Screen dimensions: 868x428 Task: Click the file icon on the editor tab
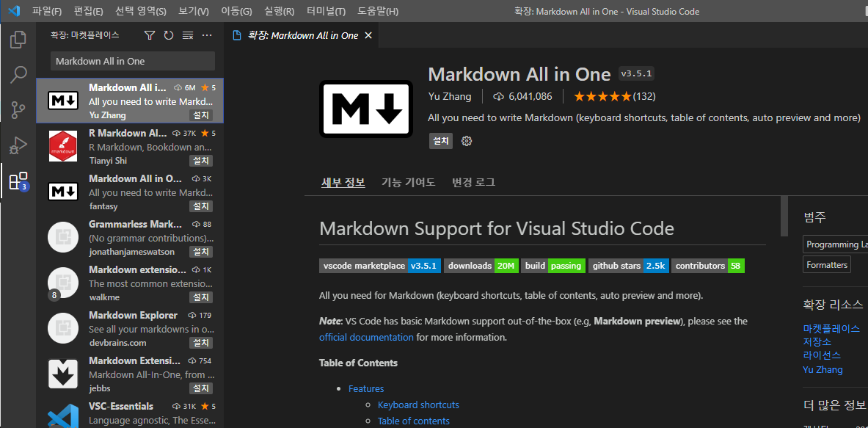click(x=237, y=35)
